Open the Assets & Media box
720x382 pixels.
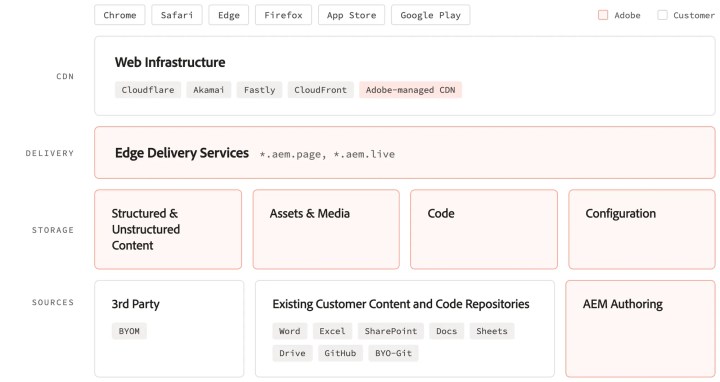click(326, 229)
